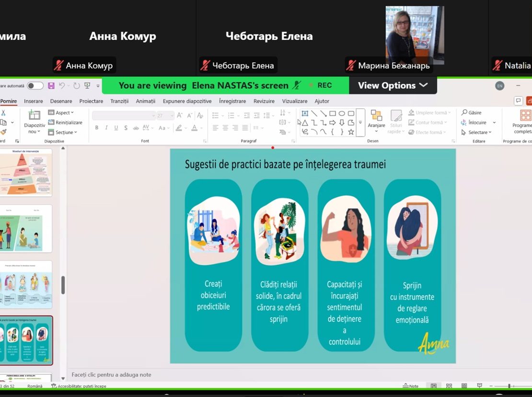Select the Niveluri de intervenție slide thumbnail
This screenshot has height=397, width=532.
tap(26, 173)
